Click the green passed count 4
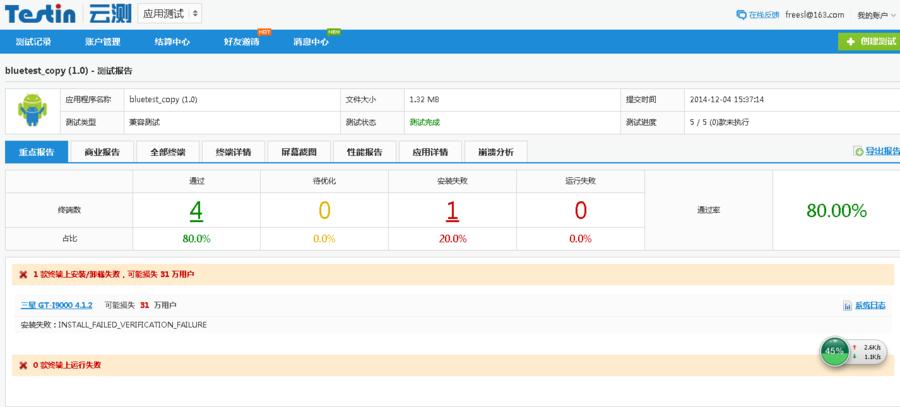Screen dimensions: 900x407 coord(196,211)
